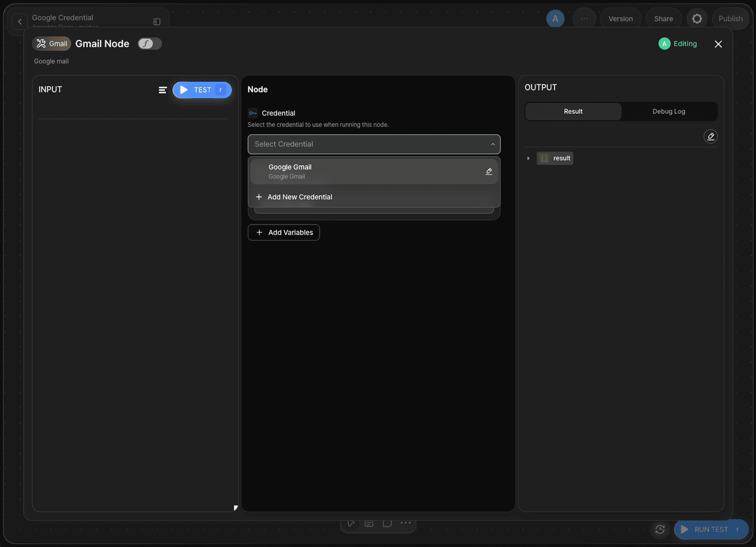Image resolution: width=756 pixels, height=547 pixels.
Task: Run the node with TEST button
Action: click(x=202, y=90)
